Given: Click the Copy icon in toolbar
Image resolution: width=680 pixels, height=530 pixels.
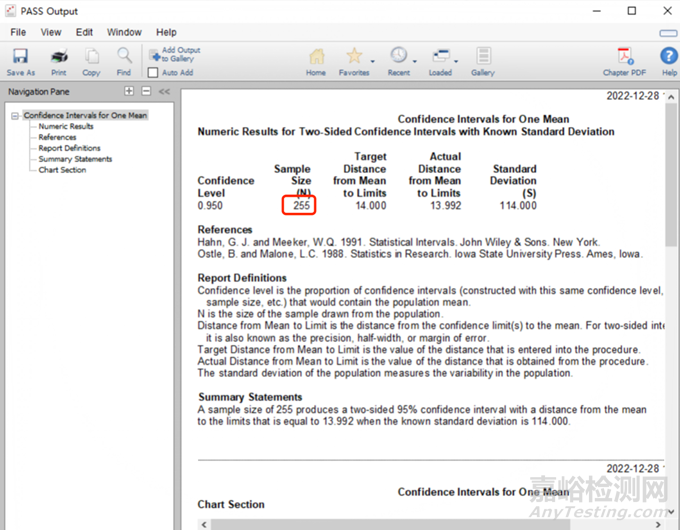Looking at the screenshot, I should tap(91, 58).
